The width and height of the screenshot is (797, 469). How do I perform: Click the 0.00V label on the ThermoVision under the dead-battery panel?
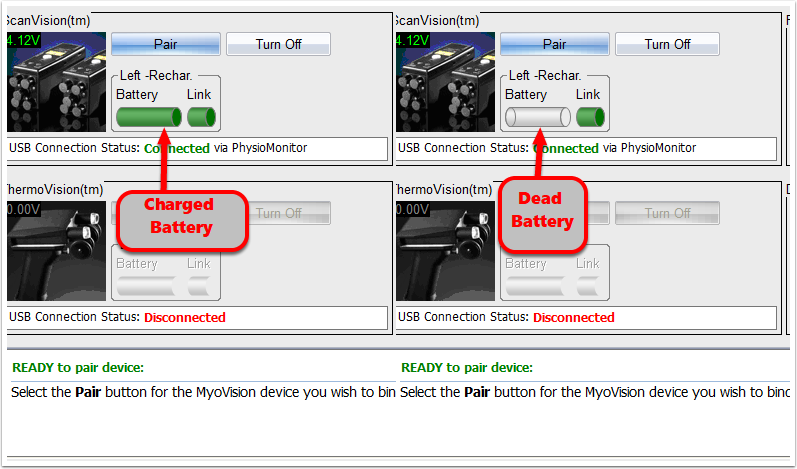(412, 209)
